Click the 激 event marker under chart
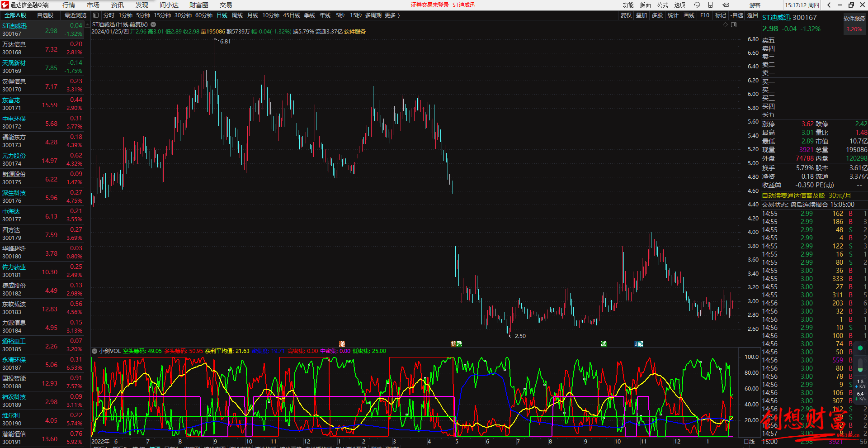Image resolution: width=868 pixels, height=448 pixels. (342, 344)
